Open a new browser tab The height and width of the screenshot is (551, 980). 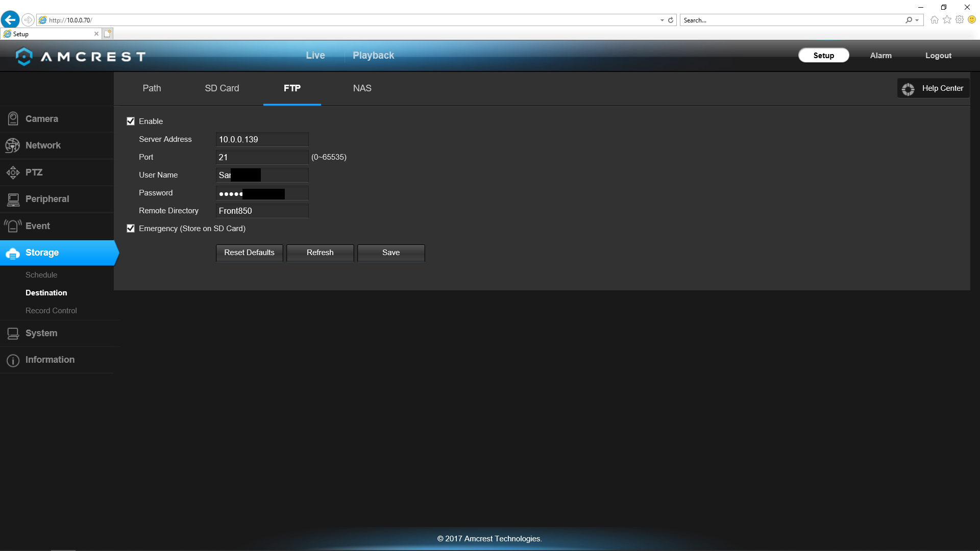tap(107, 34)
